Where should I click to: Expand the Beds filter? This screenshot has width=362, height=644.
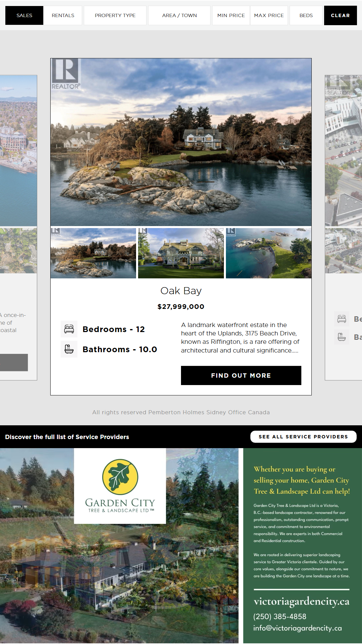coord(306,15)
